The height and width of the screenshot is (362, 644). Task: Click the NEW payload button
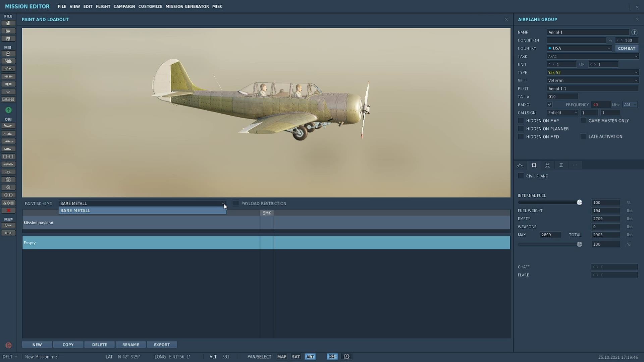click(37, 345)
